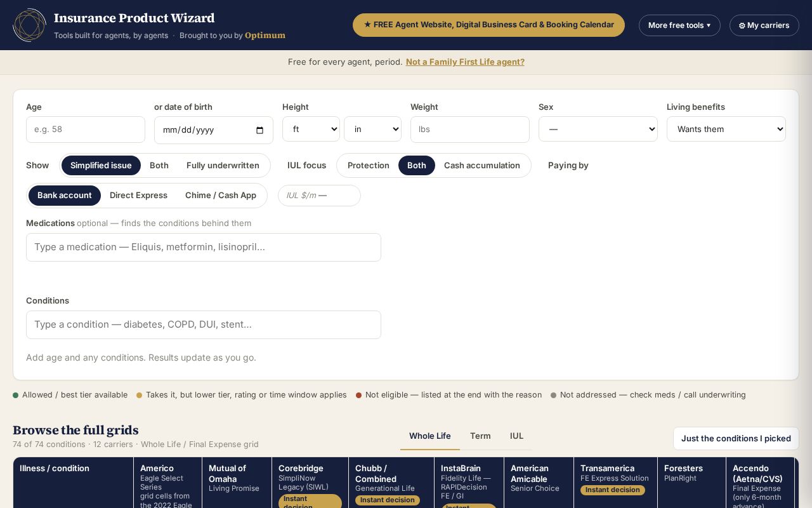This screenshot has width=812, height=508.
Task: Pick Bank account as payment method
Action: [65, 195]
